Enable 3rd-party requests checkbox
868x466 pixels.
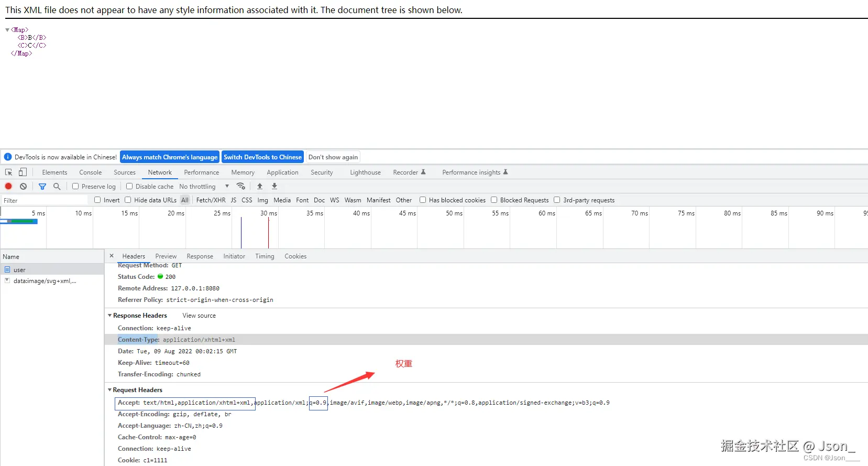pyautogui.click(x=557, y=200)
